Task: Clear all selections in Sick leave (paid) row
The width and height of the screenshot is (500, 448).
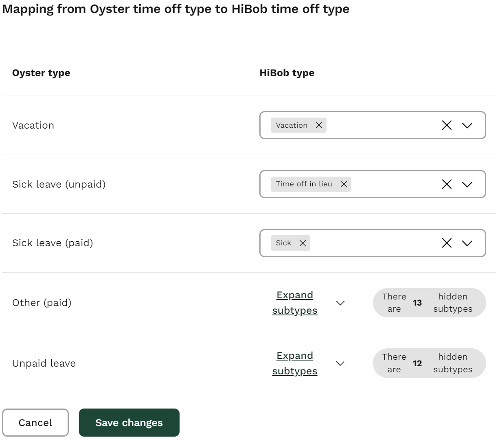Action: [447, 243]
